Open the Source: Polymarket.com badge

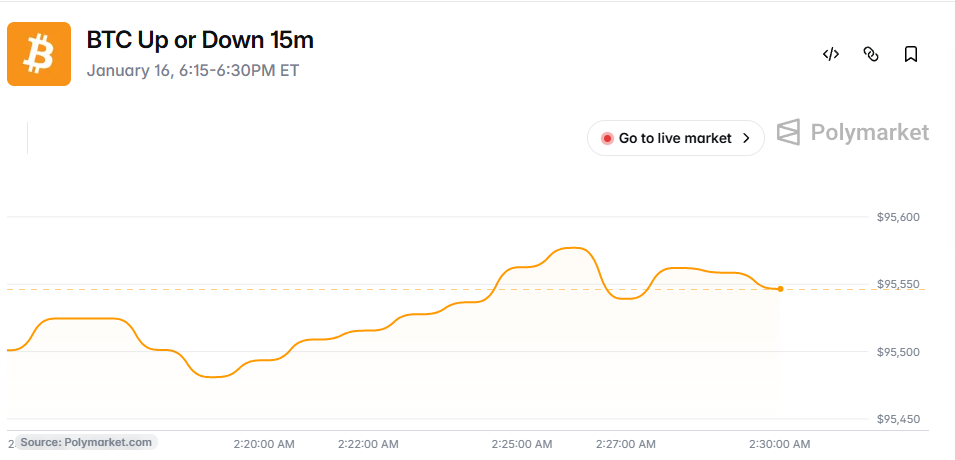(x=86, y=442)
